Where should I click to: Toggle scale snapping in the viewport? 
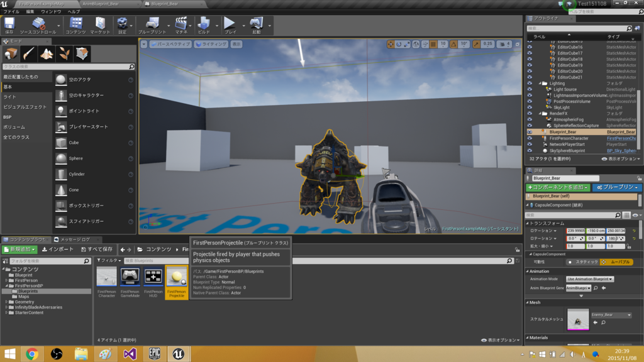coord(476,45)
